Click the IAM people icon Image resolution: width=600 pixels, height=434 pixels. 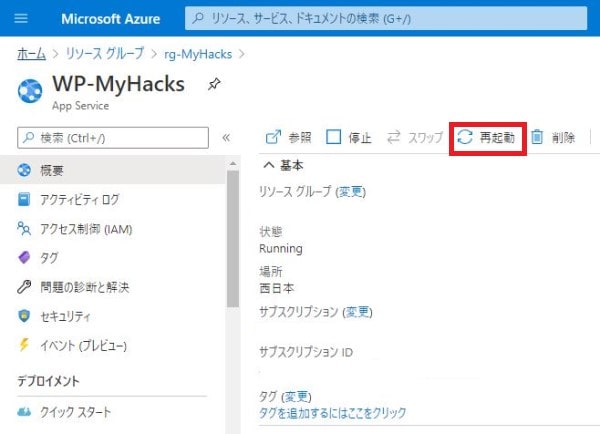point(24,228)
